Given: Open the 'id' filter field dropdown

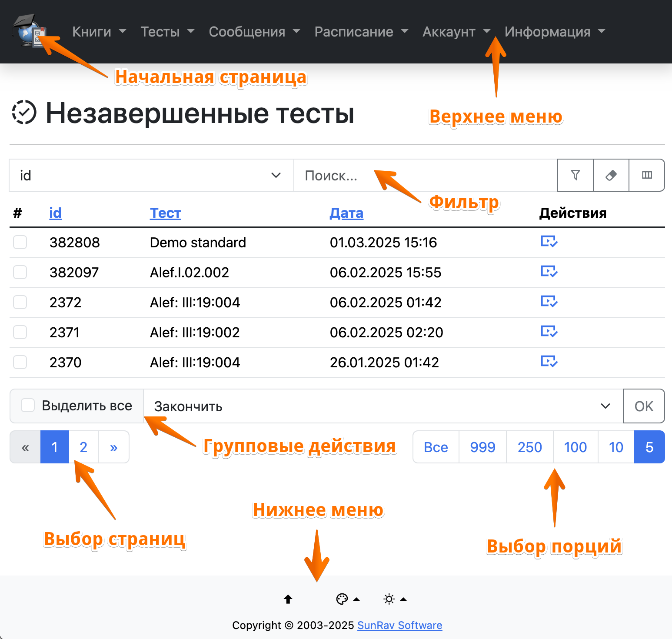Looking at the screenshot, I should (x=151, y=175).
